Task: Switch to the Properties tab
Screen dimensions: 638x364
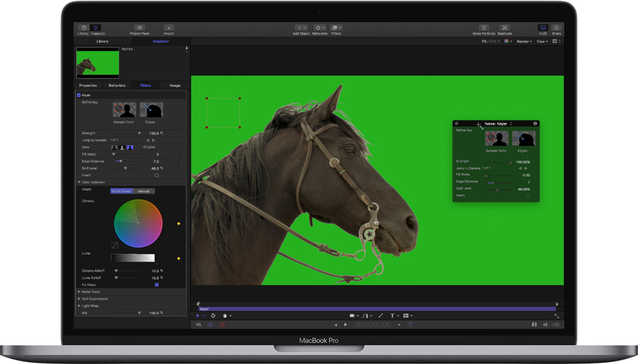Action: [x=88, y=85]
